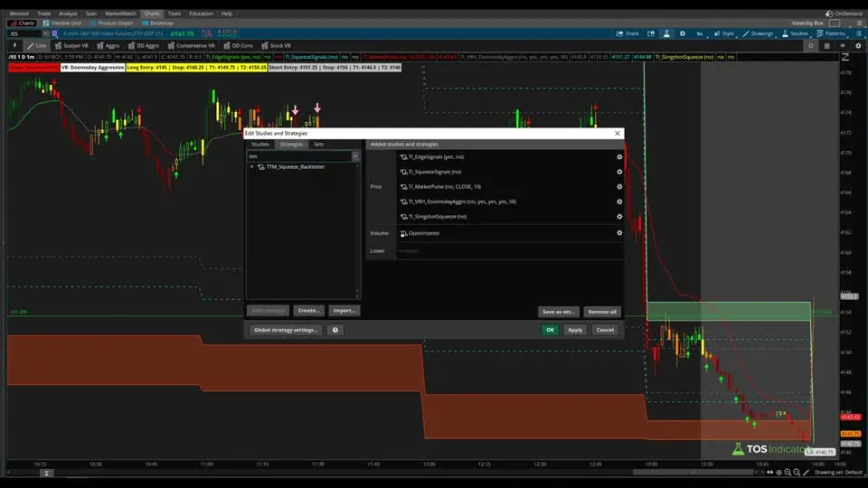
Task: Close the Edit Studies and Strategies dialog
Action: [x=618, y=134]
